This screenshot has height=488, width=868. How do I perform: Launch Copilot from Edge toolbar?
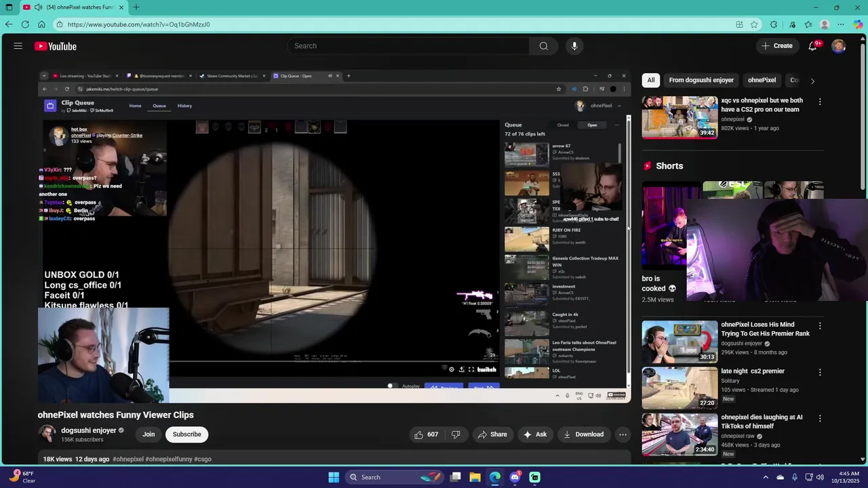[x=858, y=24]
